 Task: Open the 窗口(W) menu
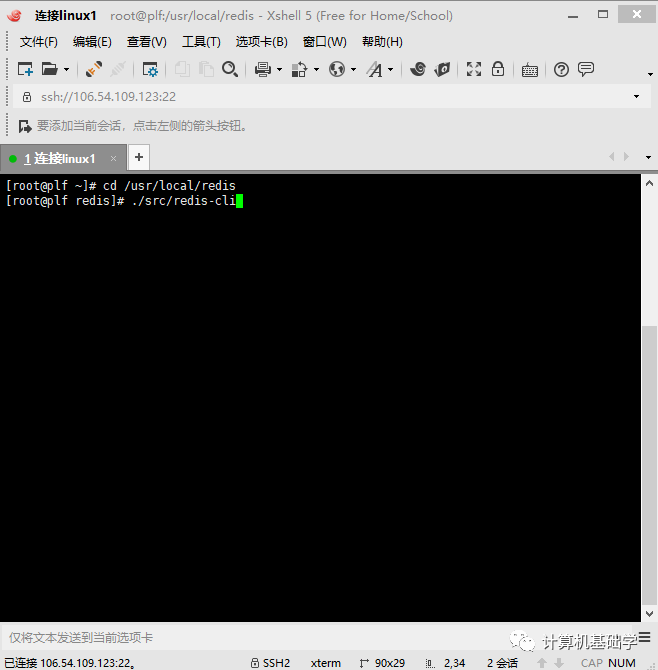pyautogui.click(x=325, y=42)
